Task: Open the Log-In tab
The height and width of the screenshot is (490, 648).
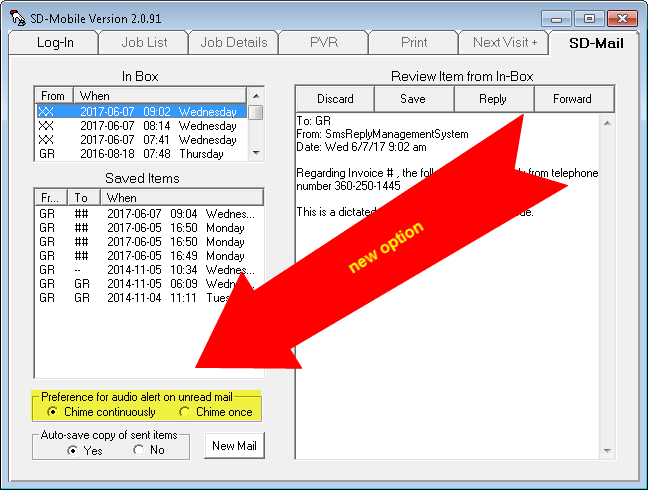Action: 54,42
